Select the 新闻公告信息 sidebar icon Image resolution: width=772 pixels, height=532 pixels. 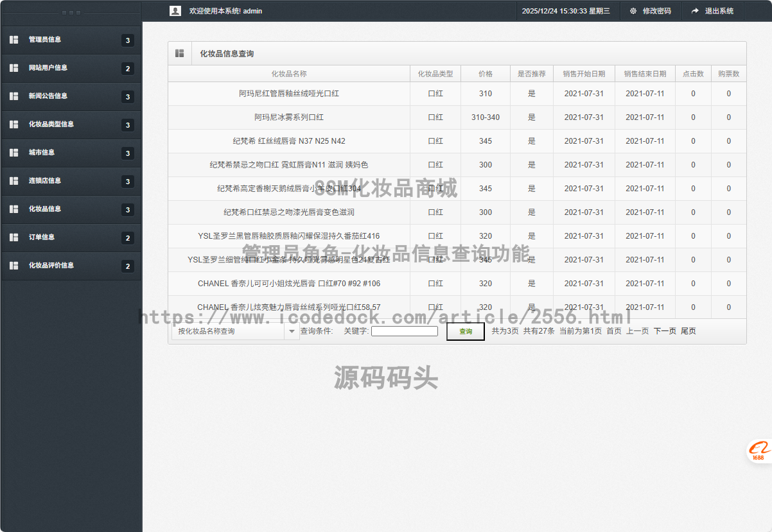[13, 96]
